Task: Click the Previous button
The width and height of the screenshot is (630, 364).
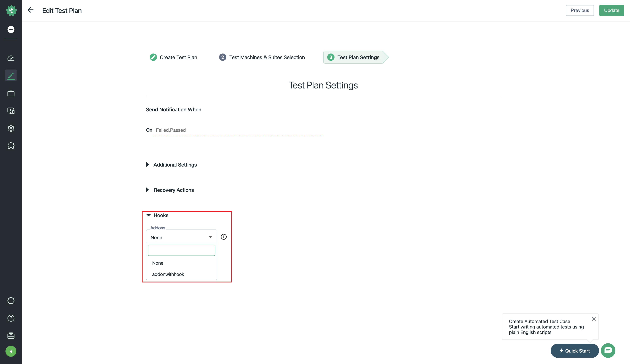Action: 580,11
